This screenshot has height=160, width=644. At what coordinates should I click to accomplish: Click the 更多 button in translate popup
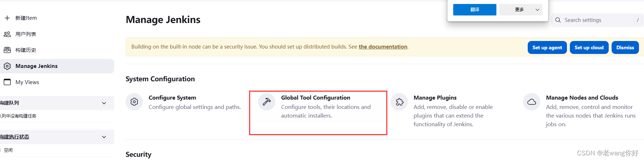[521, 10]
